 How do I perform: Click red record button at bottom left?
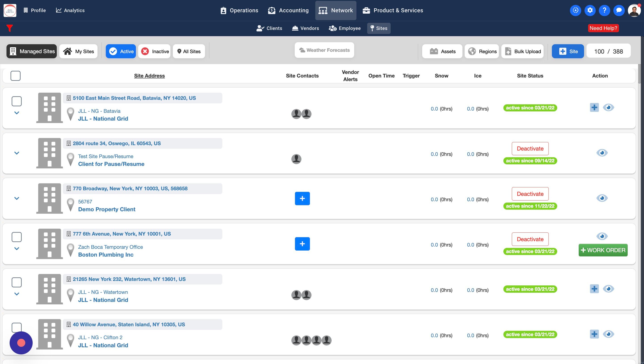[21, 343]
